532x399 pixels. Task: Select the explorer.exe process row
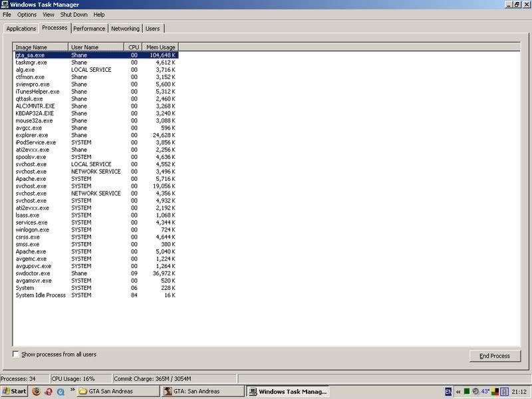click(x=32, y=135)
